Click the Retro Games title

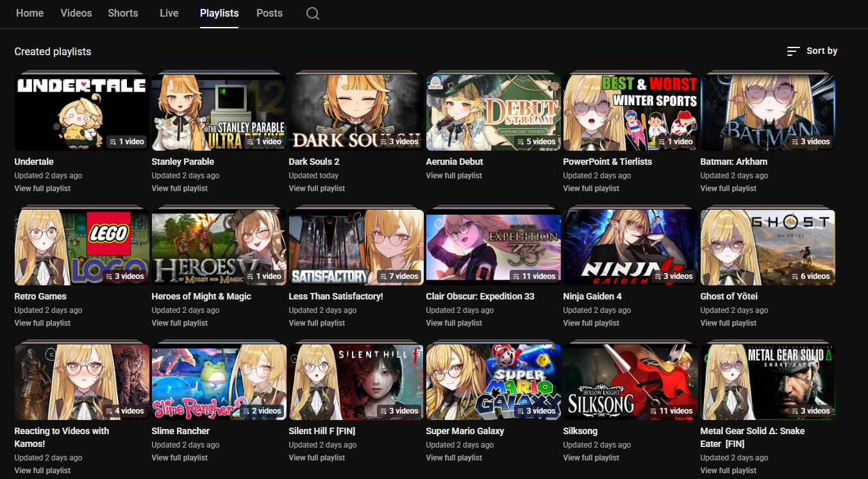point(40,296)
